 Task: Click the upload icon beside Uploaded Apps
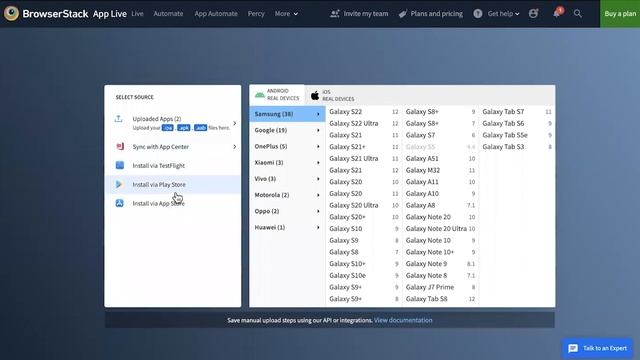pos(118,119)
